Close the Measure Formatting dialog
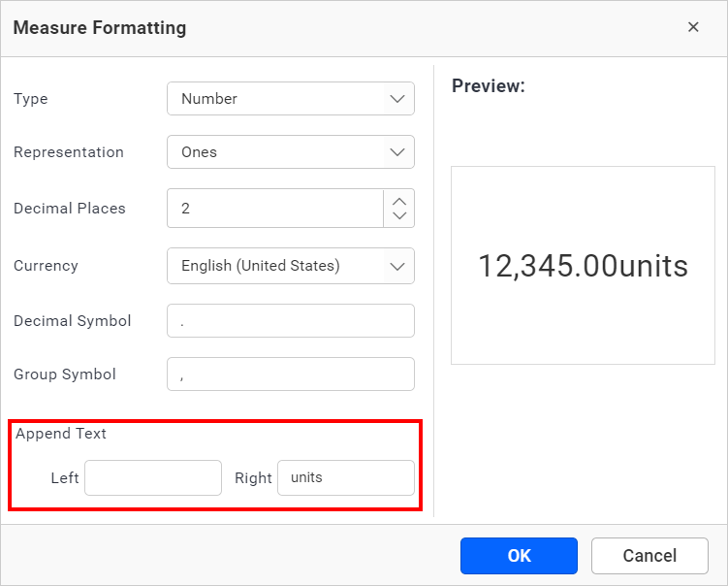728x586 pixels. [693, 27]
